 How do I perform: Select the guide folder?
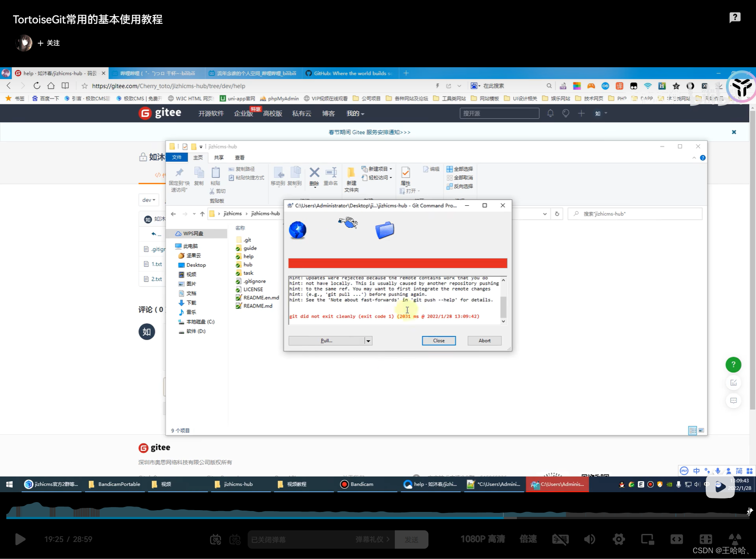(x=246, y=248)
